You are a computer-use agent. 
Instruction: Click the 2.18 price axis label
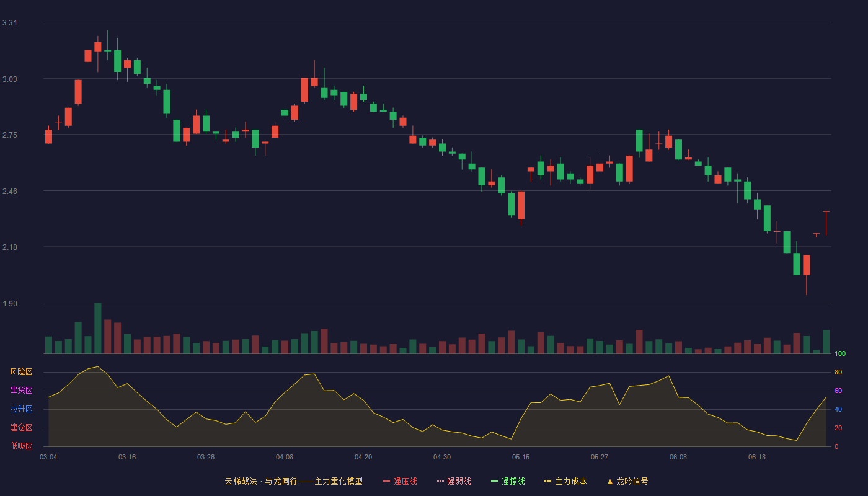pos(10,247)
